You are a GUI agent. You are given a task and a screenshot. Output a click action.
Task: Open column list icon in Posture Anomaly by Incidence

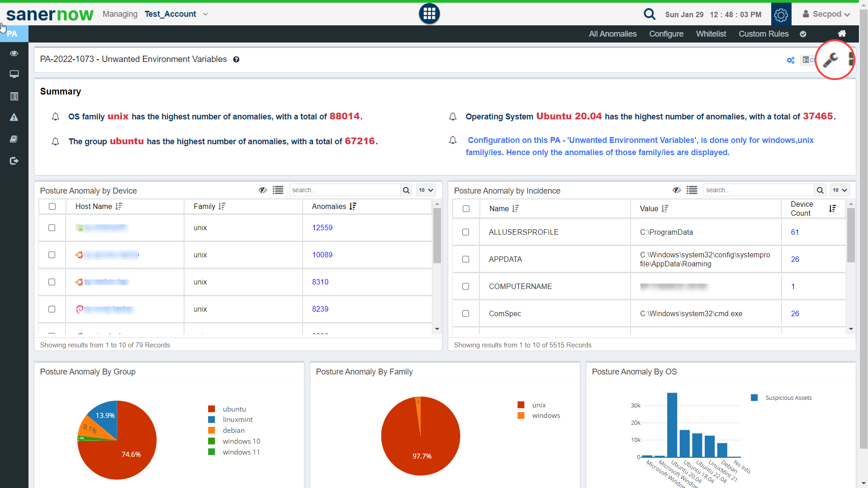pyautogui.click(x=692, y=190)
